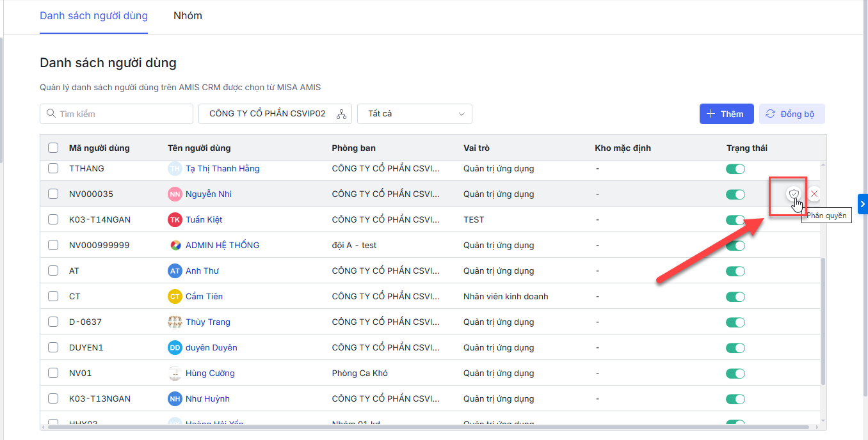The height and width of the screenshot is (440, 868).
Task: Click the ADMIN HỆ THỐNG colorful avatar
Action: 175,245
